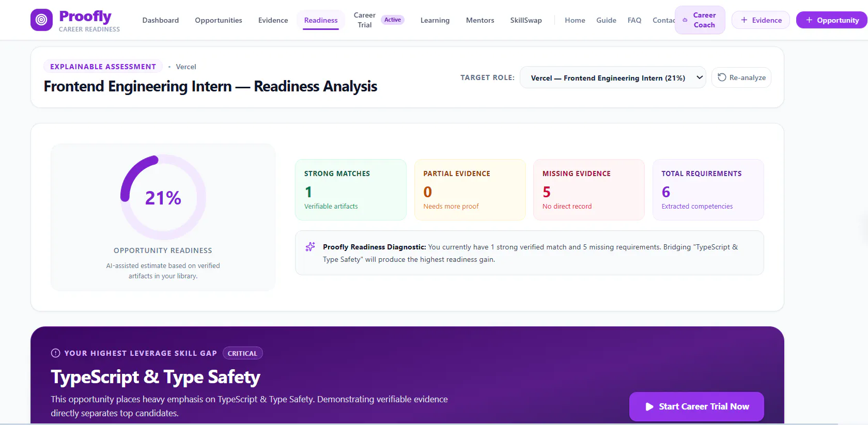Open the Learning tab
The image size is (868, 425).
435,20
